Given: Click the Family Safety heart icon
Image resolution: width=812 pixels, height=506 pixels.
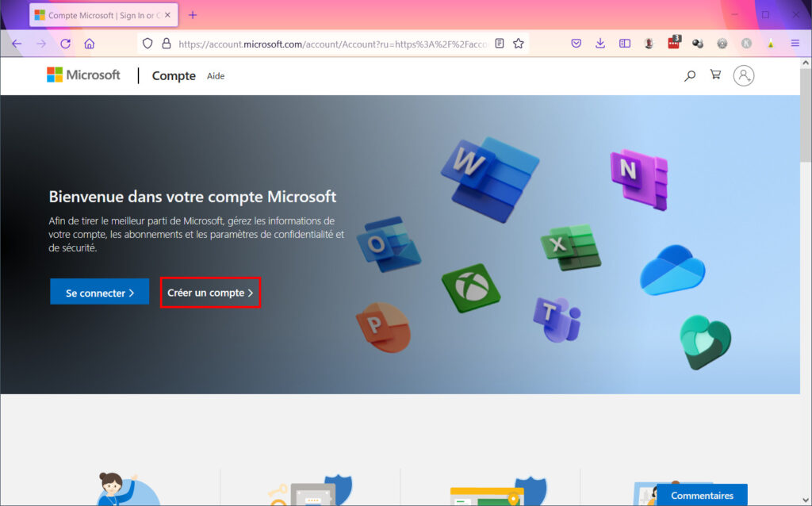Looking at the screenshot, I should pos(705,343).
